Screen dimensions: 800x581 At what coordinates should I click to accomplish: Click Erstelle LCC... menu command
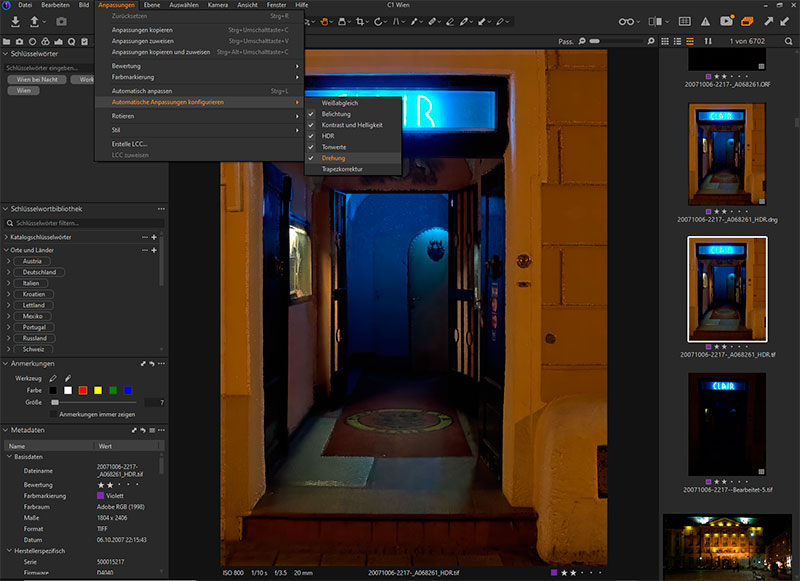point(199,144)
